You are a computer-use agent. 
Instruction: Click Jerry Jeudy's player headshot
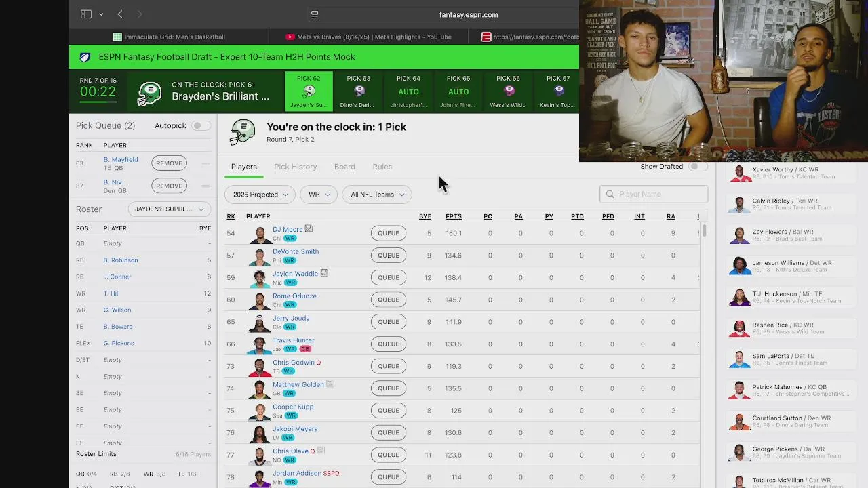click(260, 323)
